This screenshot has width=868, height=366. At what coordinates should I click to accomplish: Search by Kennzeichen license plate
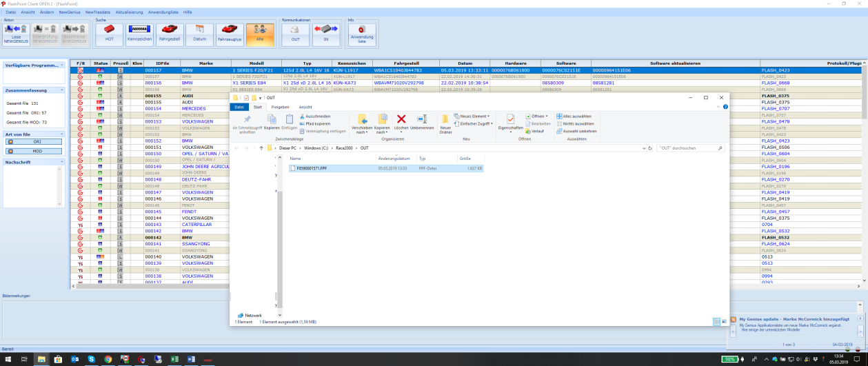point(139,34)
